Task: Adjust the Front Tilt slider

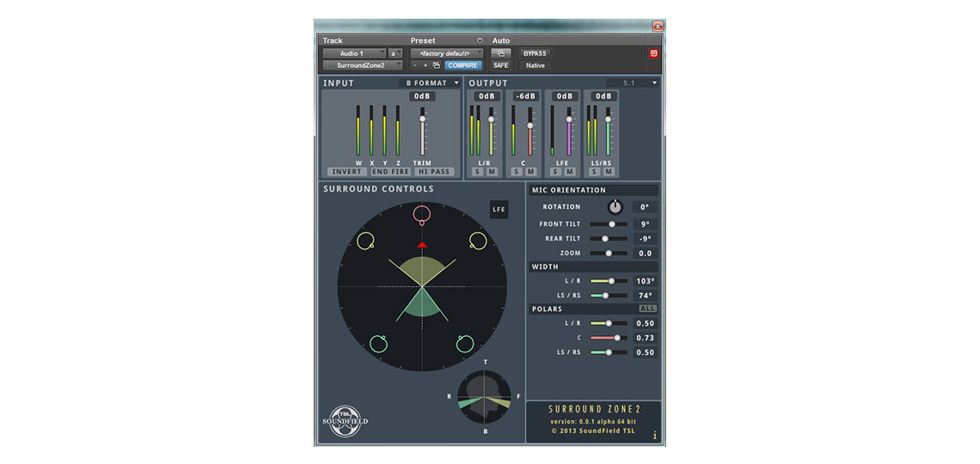Action: [x=612, y=223]
